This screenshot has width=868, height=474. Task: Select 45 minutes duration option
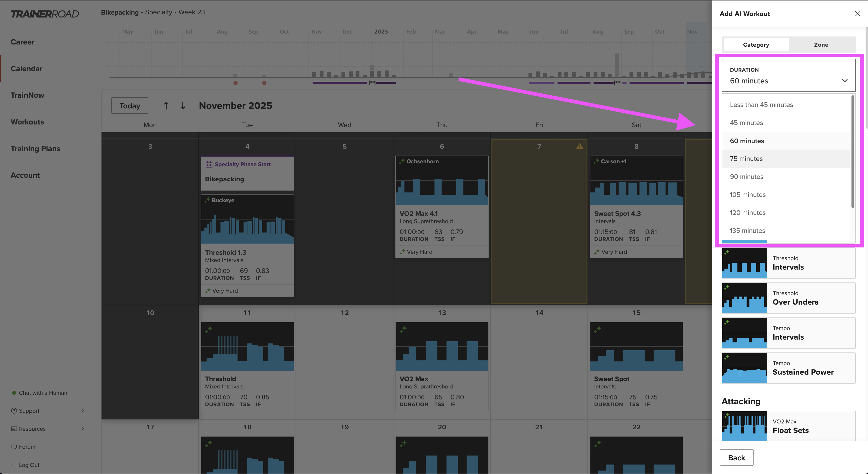click(786, 123)
